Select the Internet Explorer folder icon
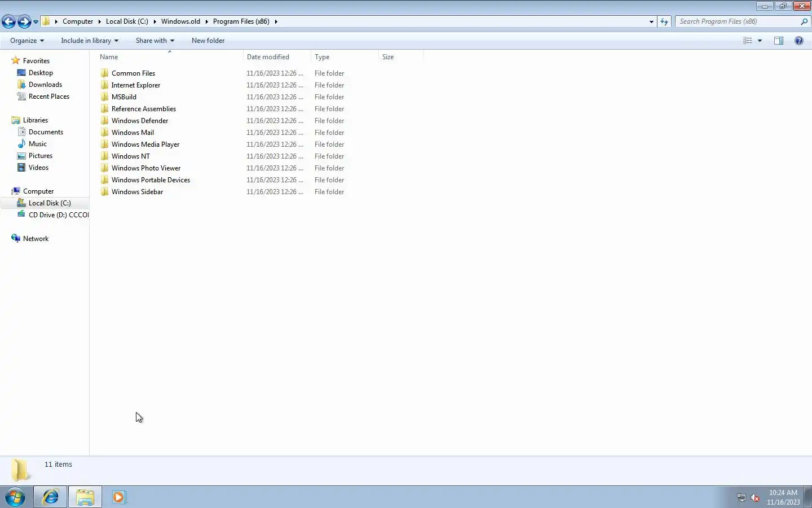This screenshot has height=508, width=812. coord(104,85)
